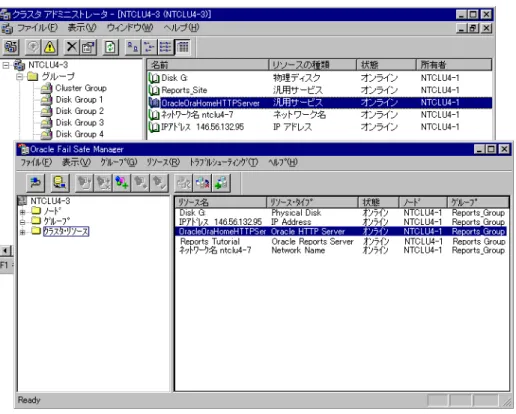Click the yellow warning initiate-failure icon
Screen dimensions: 516x414
(50, 47)
